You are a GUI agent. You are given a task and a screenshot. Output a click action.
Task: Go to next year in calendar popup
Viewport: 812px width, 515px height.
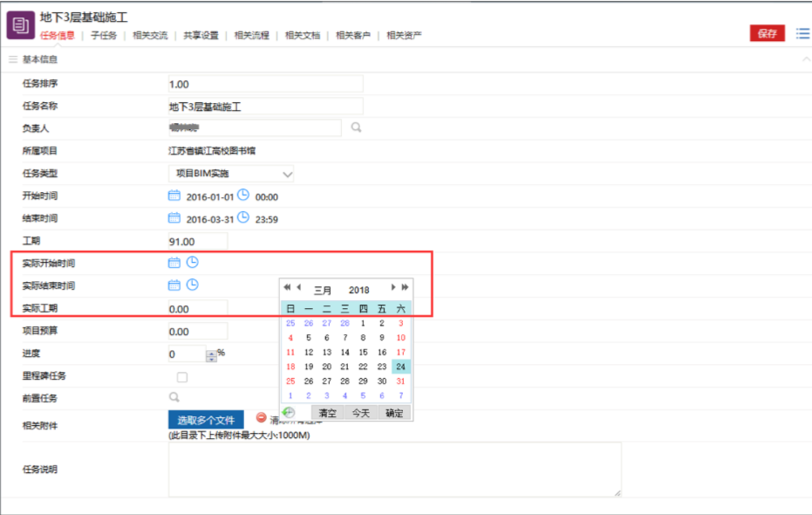(405, 287)
